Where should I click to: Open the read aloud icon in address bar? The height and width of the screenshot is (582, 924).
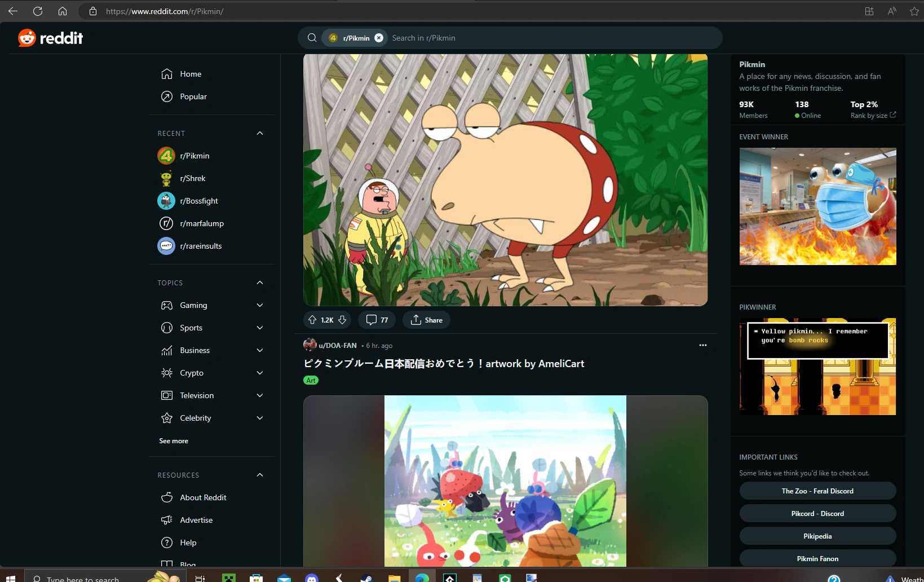pyautogui.click(x=892, y=11)
